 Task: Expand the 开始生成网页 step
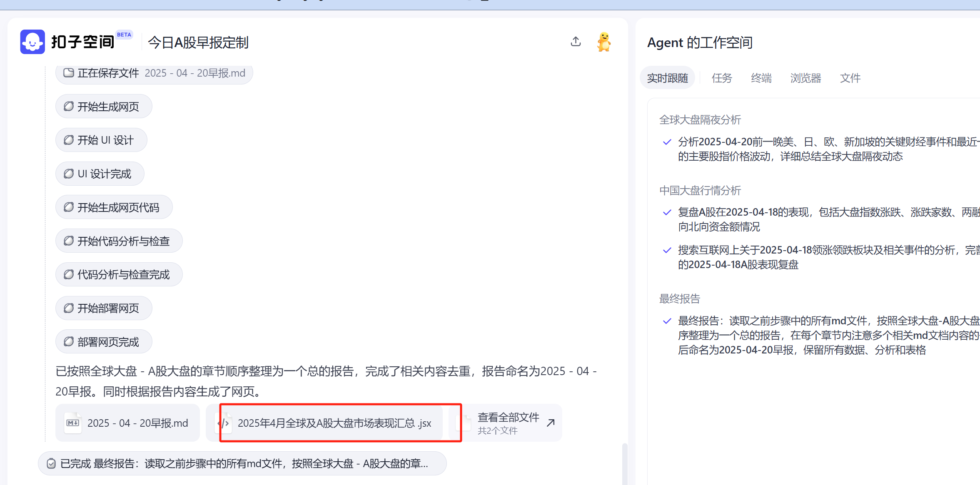(104, 107)
